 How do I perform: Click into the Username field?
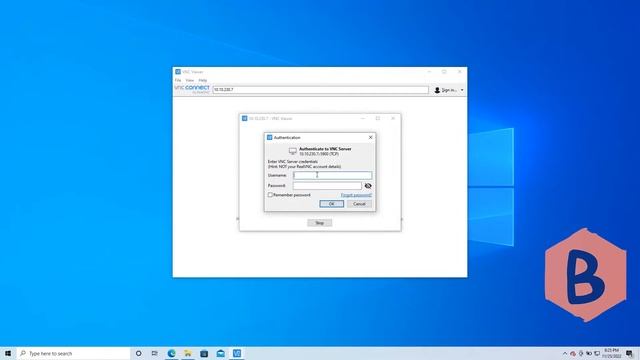tap(332, 175)
